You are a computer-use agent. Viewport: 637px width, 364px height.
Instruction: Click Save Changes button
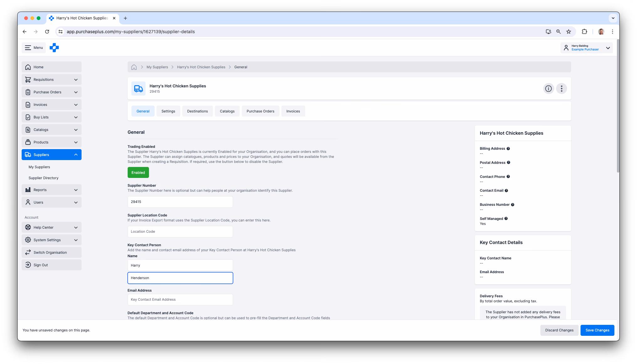click(597, 330)
